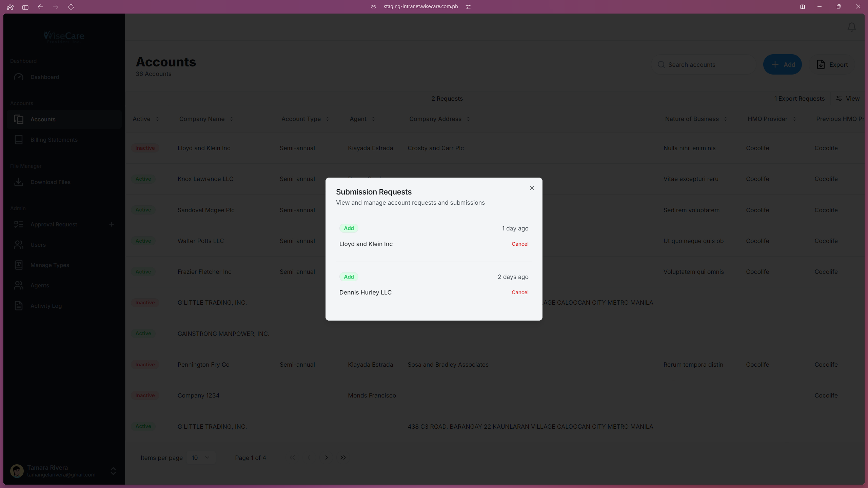Image resolution: width=868 pixels, height=488 pixels.
Task: Open Download Files in File Manager
Action: (x=50, y=182)
